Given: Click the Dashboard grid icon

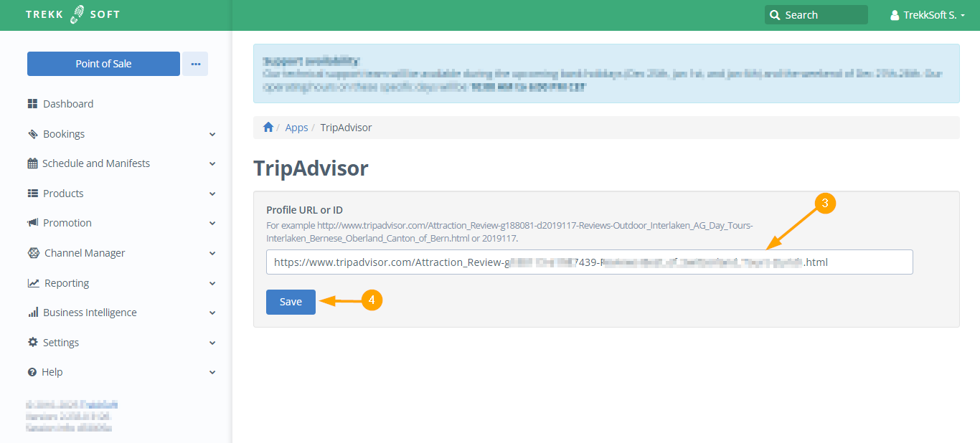Looking at the screenshot, I should pos(32,104).
